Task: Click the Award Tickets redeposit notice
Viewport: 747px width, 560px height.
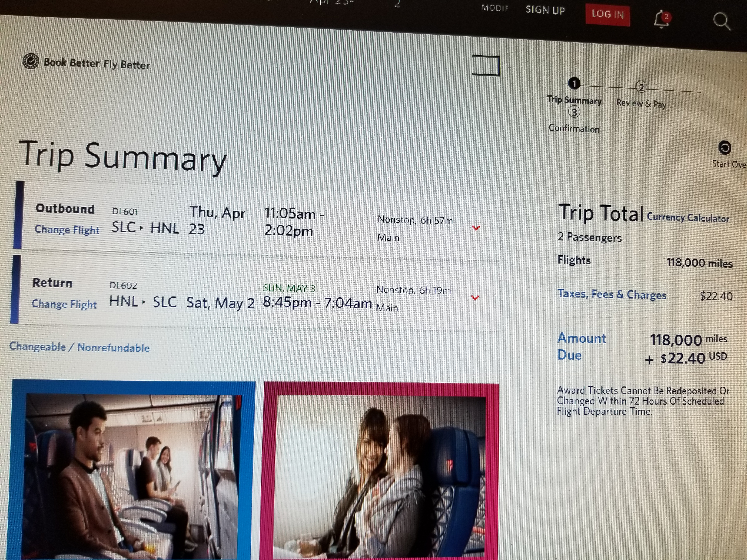Action: [643, 401]
